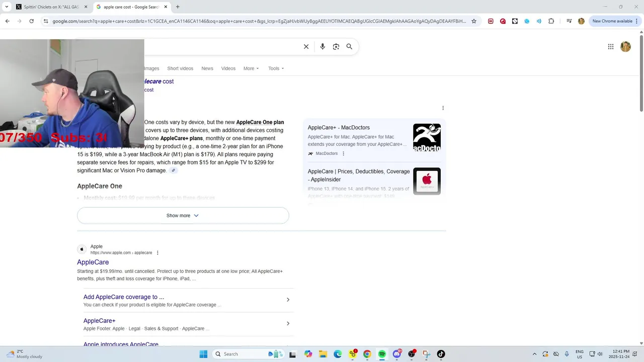Open the AI overview three-dot options
Image resolution: width=644 pixels, height=362 pixels.
[x=443, y=108]
